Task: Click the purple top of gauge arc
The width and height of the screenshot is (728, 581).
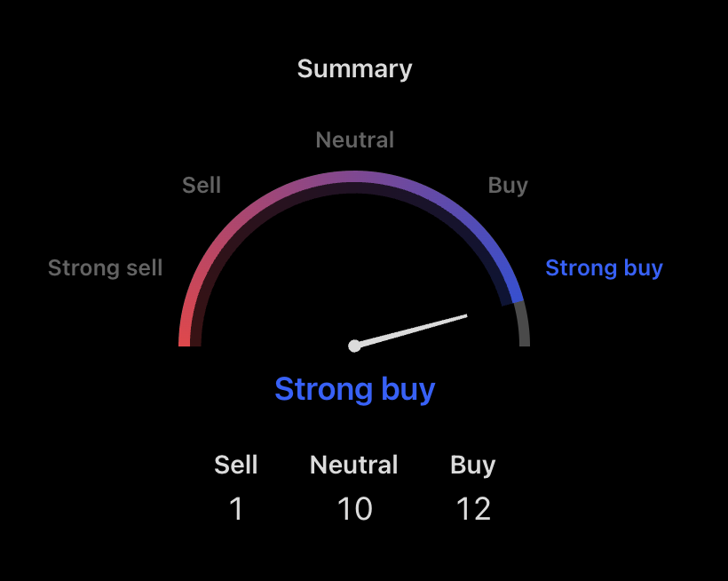Action: tap(354, 177)
